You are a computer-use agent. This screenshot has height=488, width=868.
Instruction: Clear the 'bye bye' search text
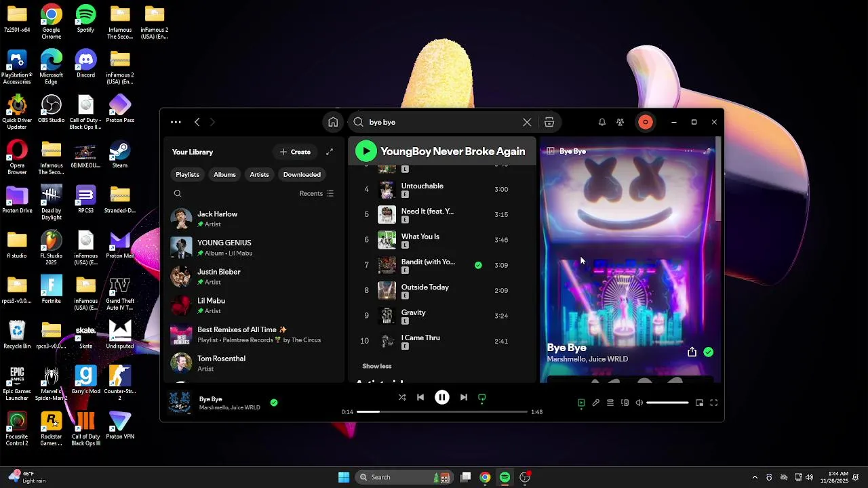527,123
